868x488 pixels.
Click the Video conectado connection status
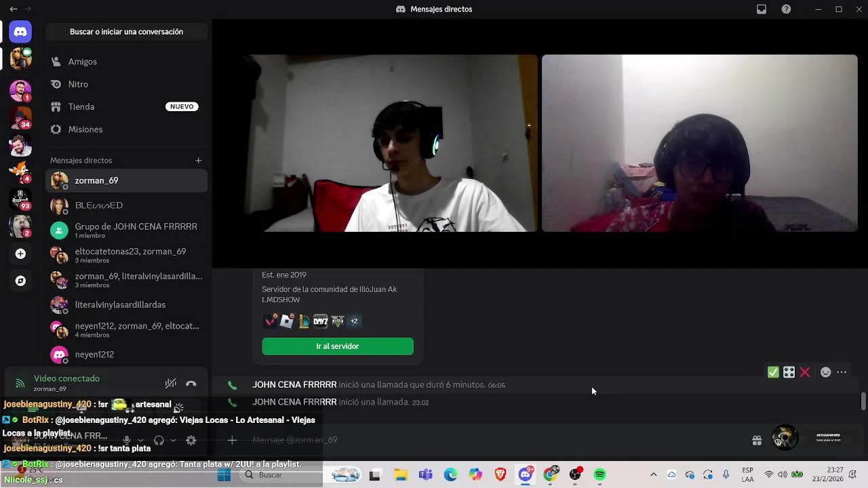[66, 379]
